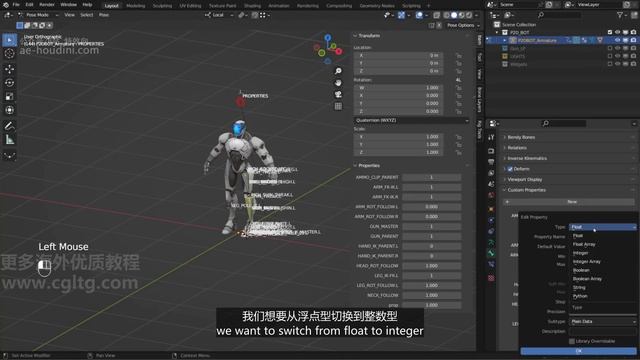The height and width of the screenshot is (360, 640).
Task: Open the outliner display mode icon
Action: [508, 15]
